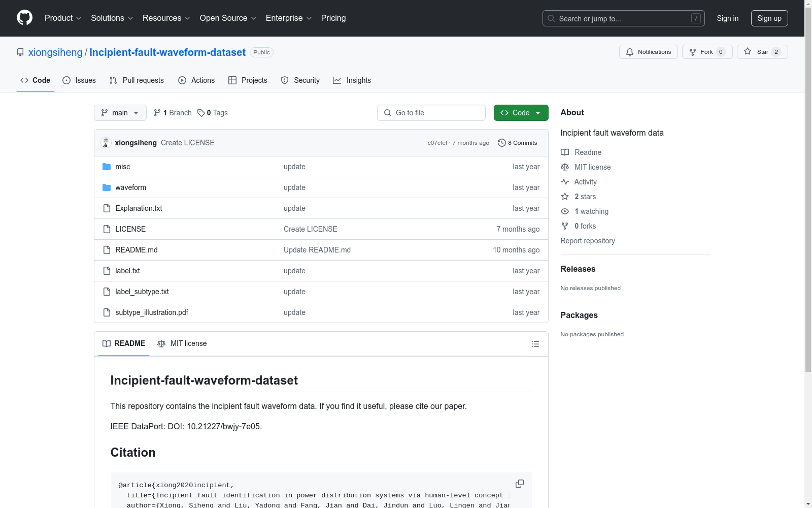Click the label_subtype.txt file icon
812x508 pixels.
click(x=107, y=292)
